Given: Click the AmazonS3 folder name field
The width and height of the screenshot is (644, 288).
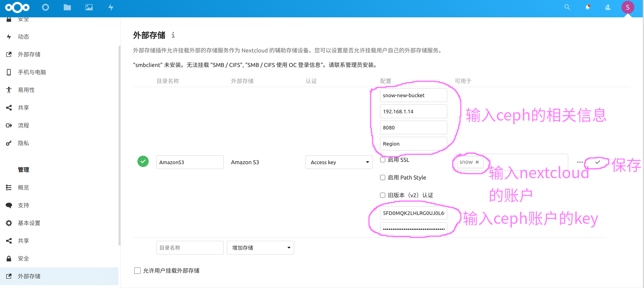Looking at the screenshot, I should click(x=190, y=162).
